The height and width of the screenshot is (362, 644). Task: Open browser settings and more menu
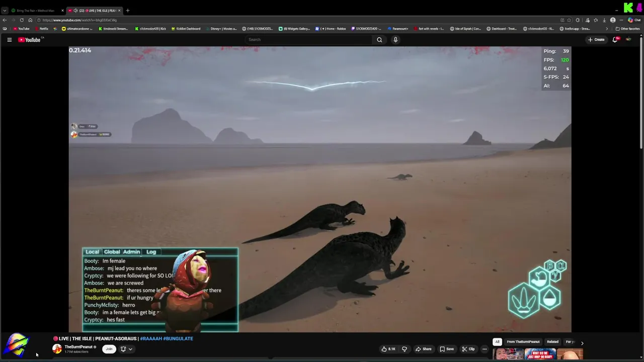pos(622,20)
